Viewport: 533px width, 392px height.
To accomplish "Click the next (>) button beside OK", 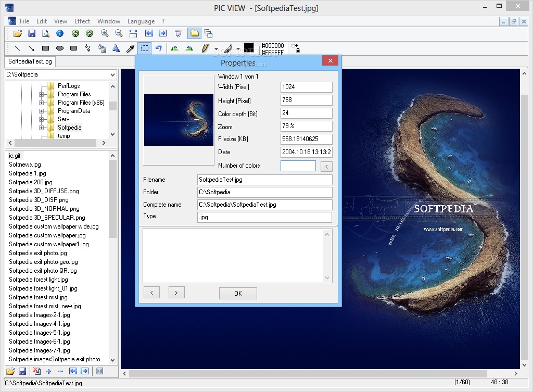I will [x=176, y=293].
